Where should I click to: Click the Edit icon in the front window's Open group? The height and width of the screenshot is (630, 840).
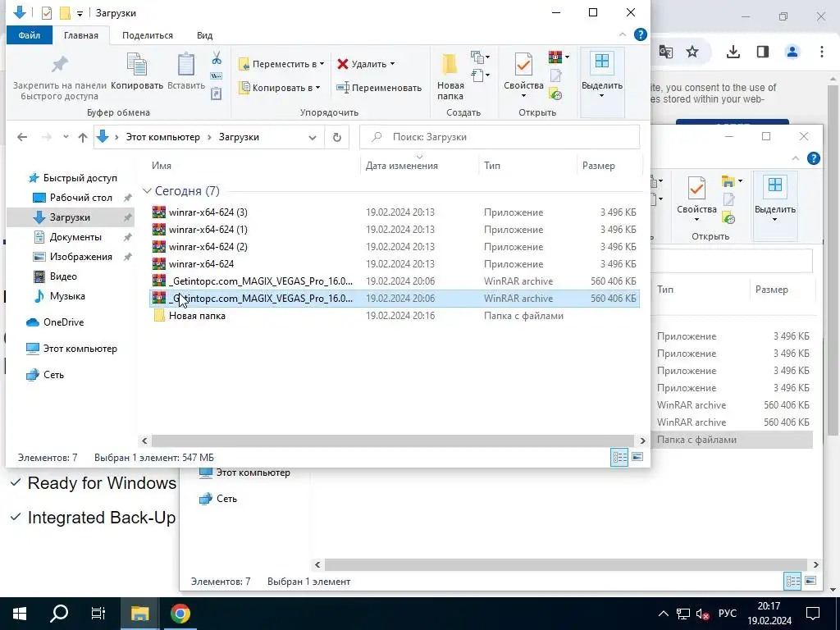[555, 76]
